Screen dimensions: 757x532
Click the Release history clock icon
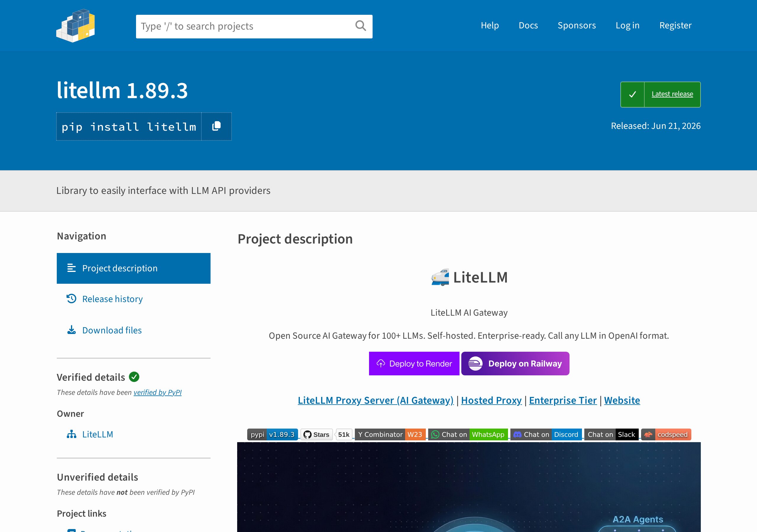pos(71,299)
